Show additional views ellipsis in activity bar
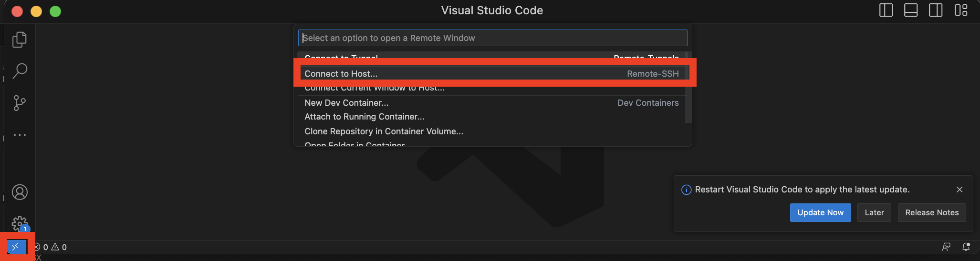The height and width of the screenshot is (261, 980). point(20,135)
